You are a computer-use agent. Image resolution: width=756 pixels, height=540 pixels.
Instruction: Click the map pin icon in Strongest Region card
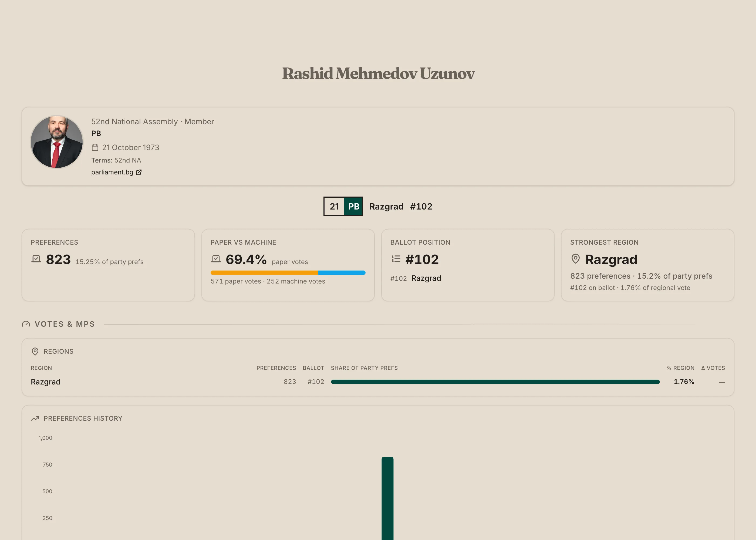[575, 259]
